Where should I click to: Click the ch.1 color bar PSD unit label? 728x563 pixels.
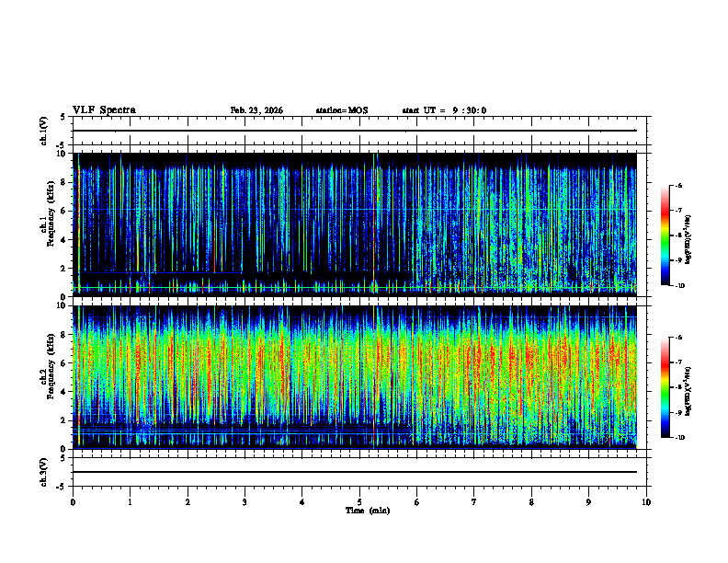tap(688, 240)
